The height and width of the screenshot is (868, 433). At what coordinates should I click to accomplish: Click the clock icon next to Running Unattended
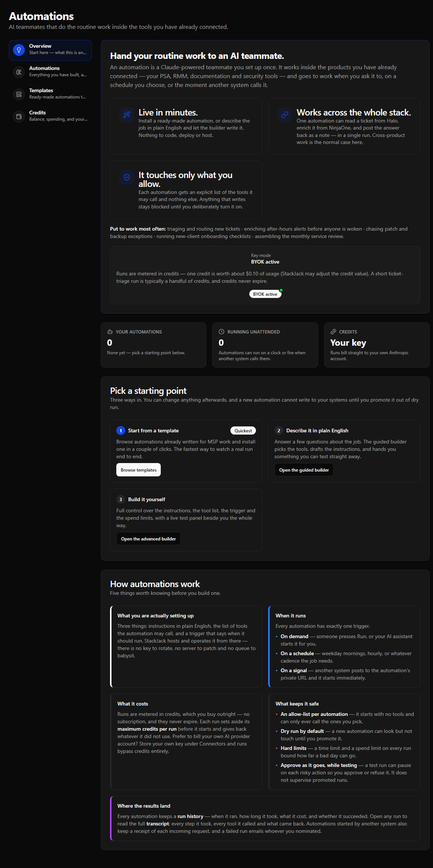click(222, 332)
